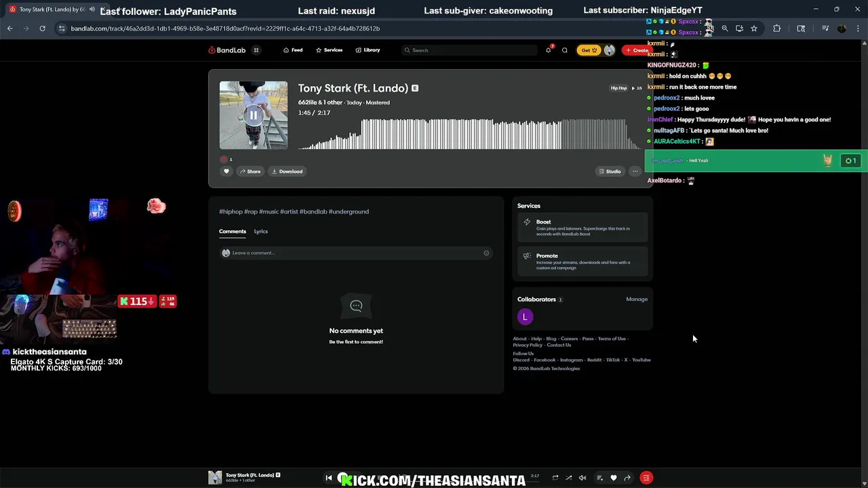This screenshot has height=488, width=868.
Task: Open the browser zoom icon
Action: point(725,28)
